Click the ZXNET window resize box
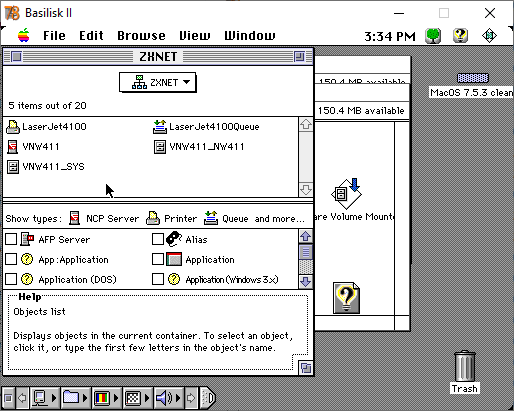 tap(306, 368)
